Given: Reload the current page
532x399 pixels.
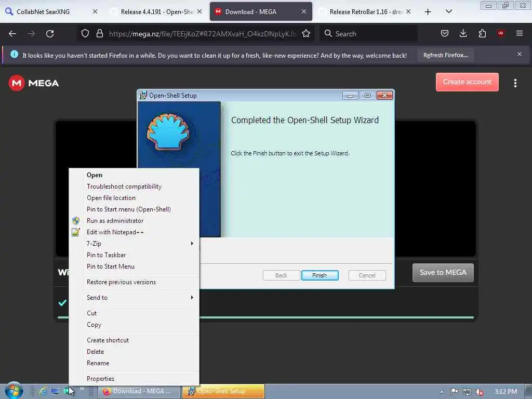Looking at the screenshot, I should pos(50,34).
